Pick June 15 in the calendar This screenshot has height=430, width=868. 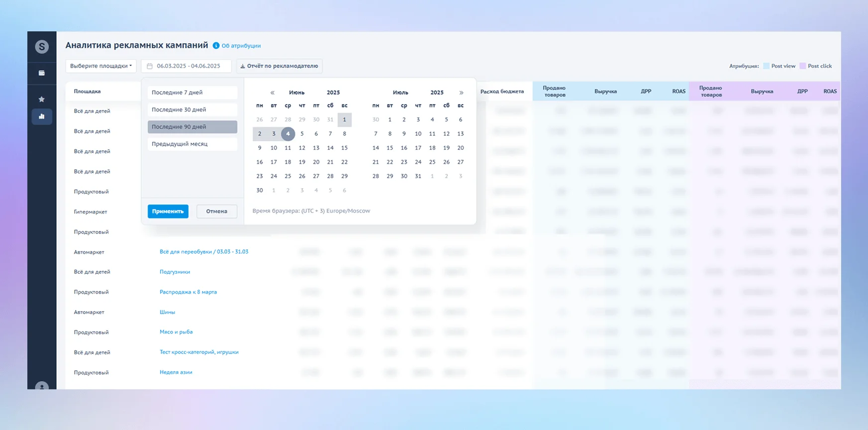pyautogui.click(x=344, y=148)
